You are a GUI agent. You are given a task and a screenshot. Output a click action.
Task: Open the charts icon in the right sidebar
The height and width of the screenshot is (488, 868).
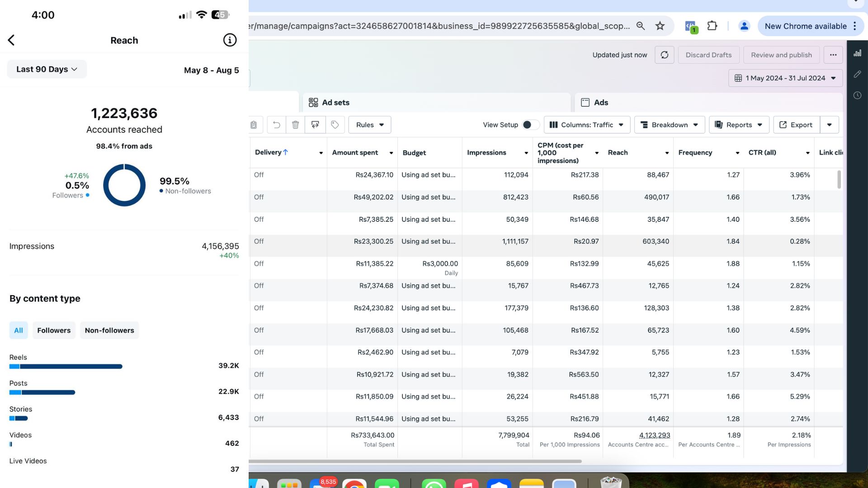tap(857, 53)
